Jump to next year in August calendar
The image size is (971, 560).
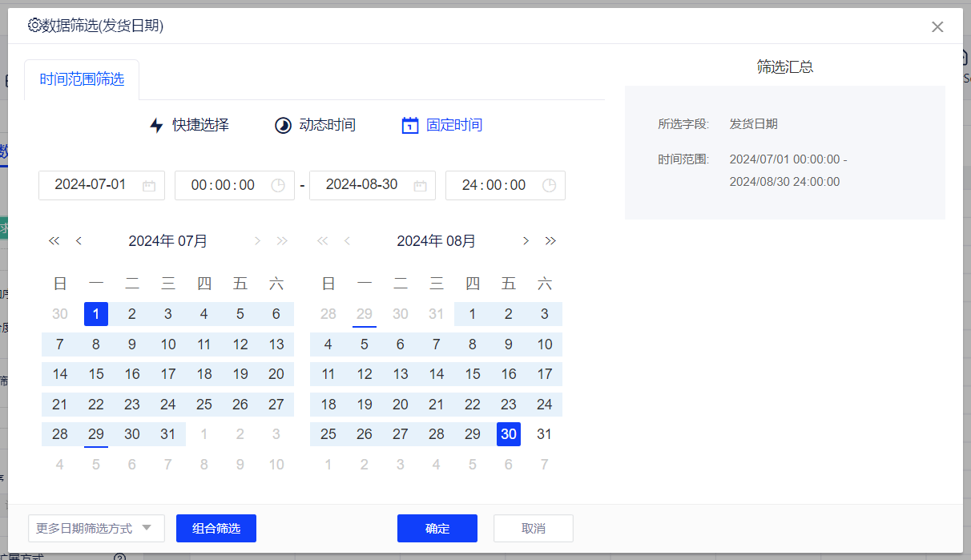[550, 241]
